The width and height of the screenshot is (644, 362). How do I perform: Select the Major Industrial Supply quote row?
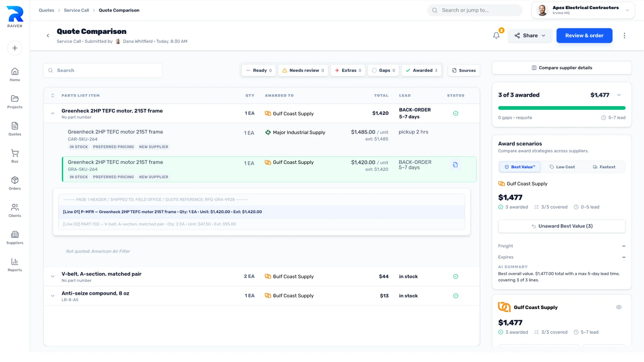pyautogui.click(x=269, y=139)
